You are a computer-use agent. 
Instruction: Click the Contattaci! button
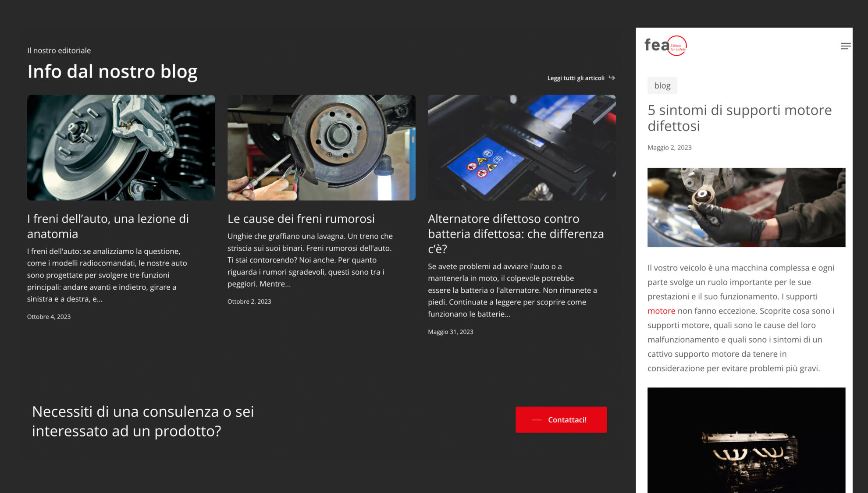[x=561, y=420]
